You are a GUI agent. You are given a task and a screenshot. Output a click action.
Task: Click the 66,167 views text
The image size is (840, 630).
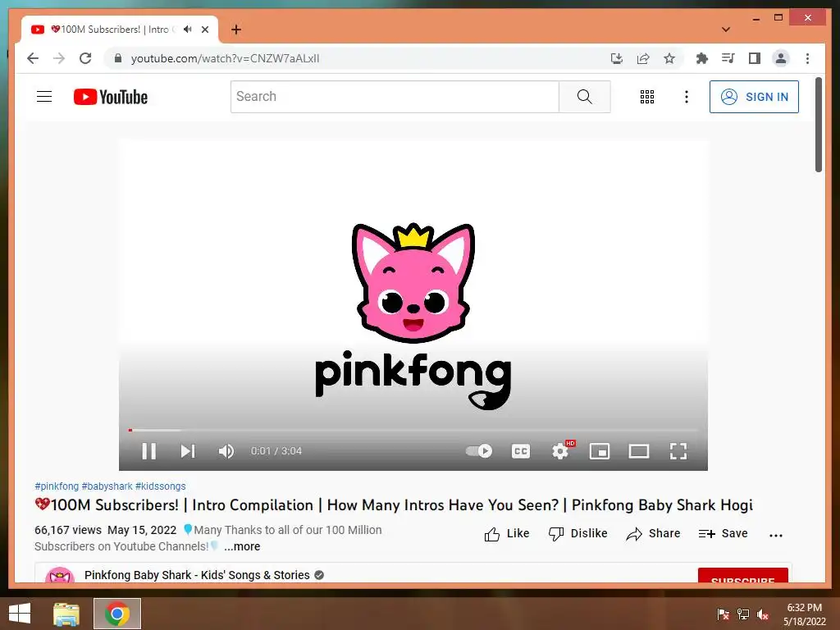pos(68,530)
